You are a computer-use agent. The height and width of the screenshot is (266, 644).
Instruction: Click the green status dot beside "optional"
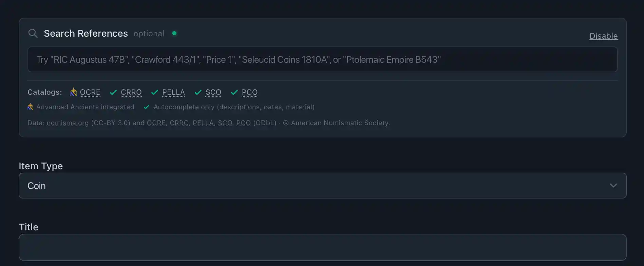point(174,33)
